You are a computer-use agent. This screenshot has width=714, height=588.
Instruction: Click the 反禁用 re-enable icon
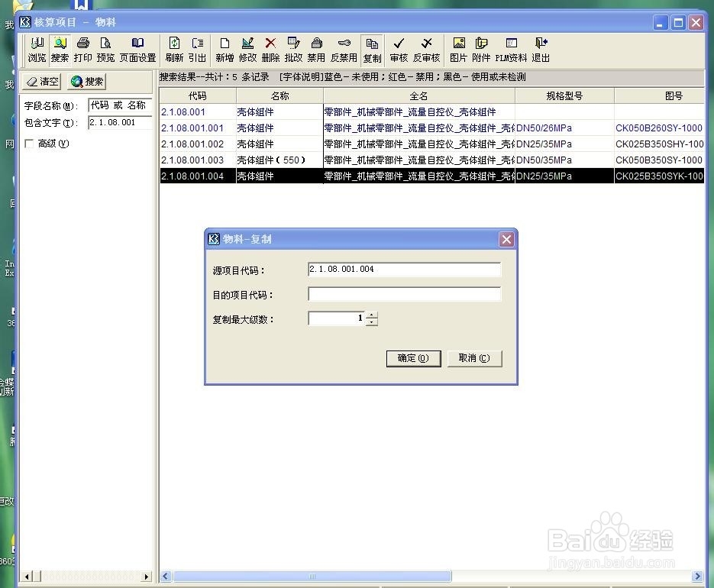coord(344,50)
